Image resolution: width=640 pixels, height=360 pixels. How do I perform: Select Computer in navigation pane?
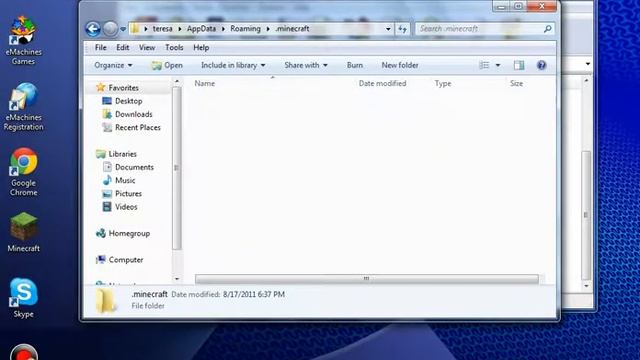pos(126,260)
